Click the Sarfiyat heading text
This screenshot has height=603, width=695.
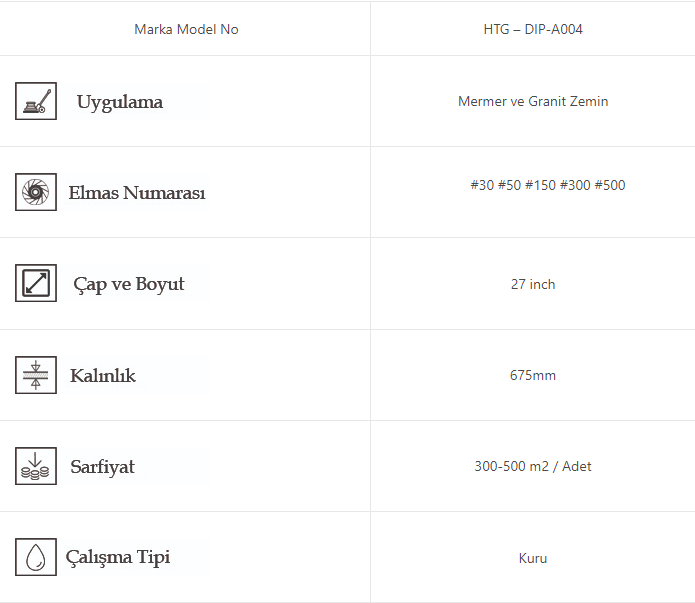[102, 467]
